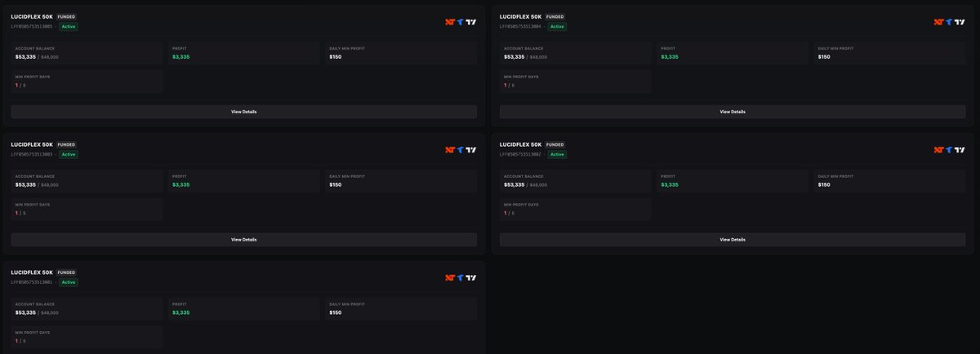Click $53,335 balance on account ending 3003
The image size is (980, 354).
25,185
